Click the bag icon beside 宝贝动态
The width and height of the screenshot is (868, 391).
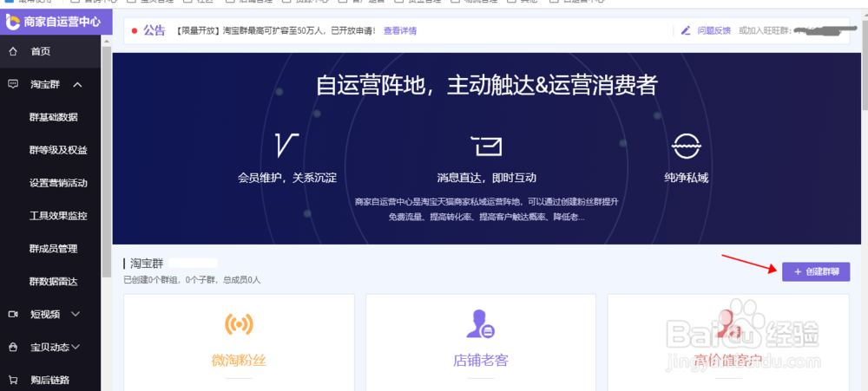point(13,348)
